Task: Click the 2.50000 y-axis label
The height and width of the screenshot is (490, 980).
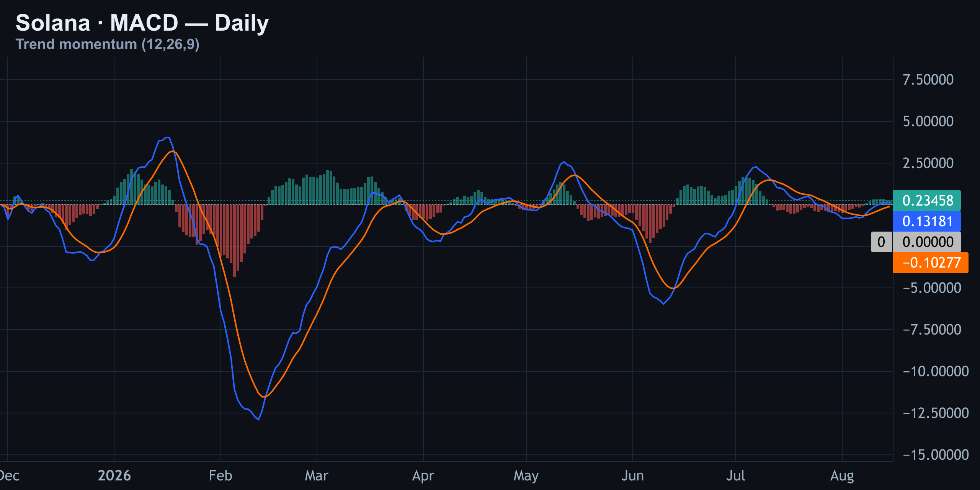Action: click(928, 163)
